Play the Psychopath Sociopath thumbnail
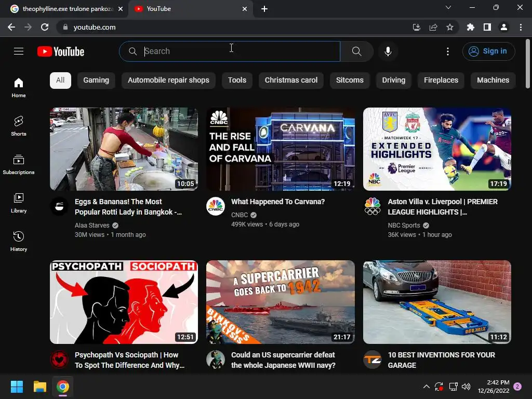Viewport: 532px width, 399px height. (x=124, y=302)
